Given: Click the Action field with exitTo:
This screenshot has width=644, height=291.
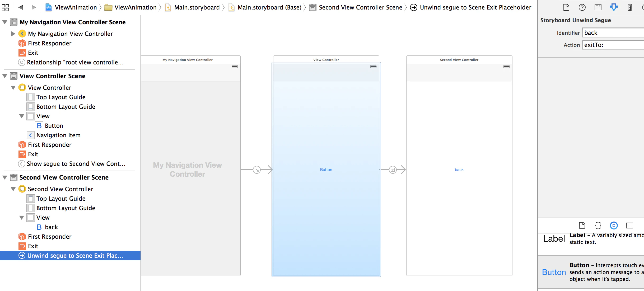Looking at the screenshot, I should (613, 45).
